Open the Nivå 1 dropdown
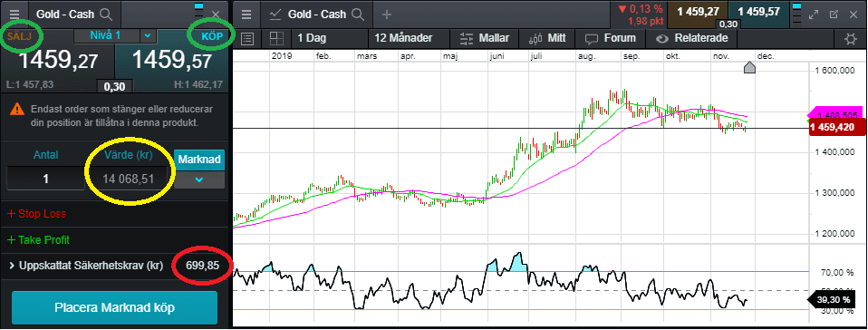868x330 pixels. 114,36
